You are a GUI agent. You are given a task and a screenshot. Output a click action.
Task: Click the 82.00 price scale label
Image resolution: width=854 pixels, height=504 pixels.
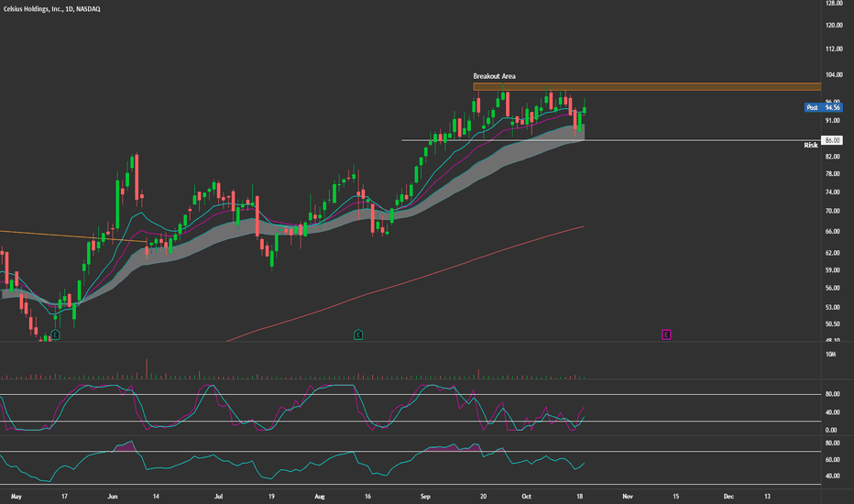(832, 157)
